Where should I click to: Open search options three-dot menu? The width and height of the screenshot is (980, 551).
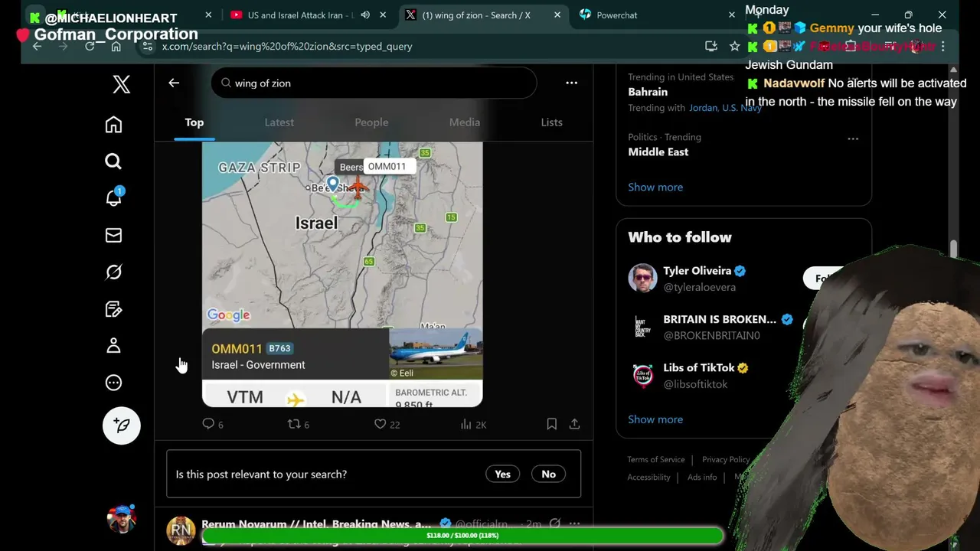571,83
